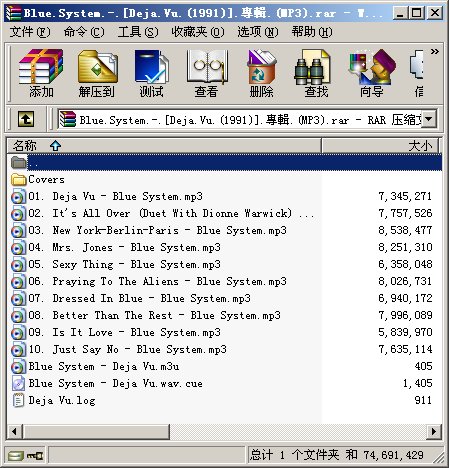Click the horizontal scrollbar thumb
The image size is (449, 468).
tap(96, 432)
